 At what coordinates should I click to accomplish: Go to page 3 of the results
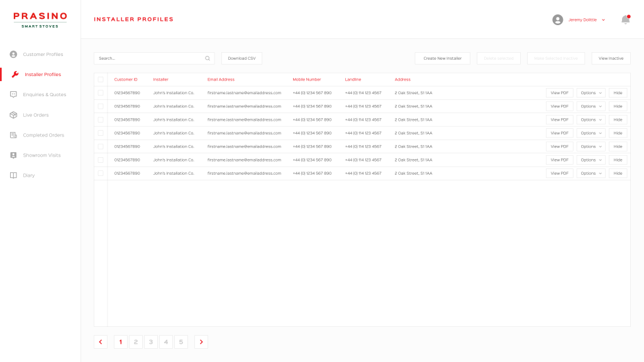pyautogui.click(x=151, y=341)
